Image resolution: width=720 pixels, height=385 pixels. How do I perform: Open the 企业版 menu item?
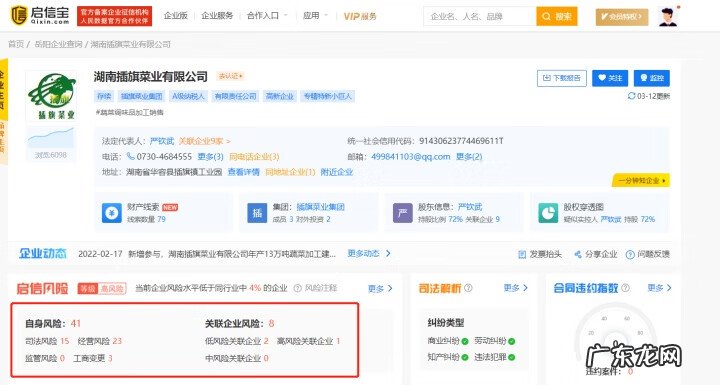176,16
